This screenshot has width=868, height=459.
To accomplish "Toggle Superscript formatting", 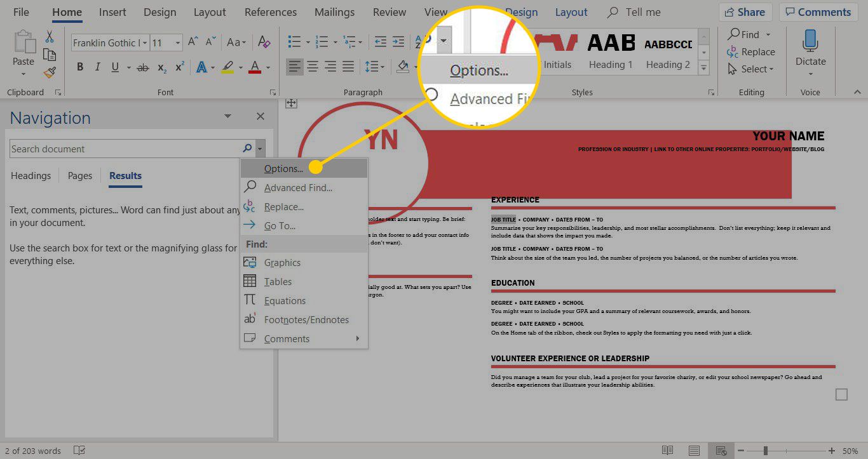I will click(x=180, y=67).
